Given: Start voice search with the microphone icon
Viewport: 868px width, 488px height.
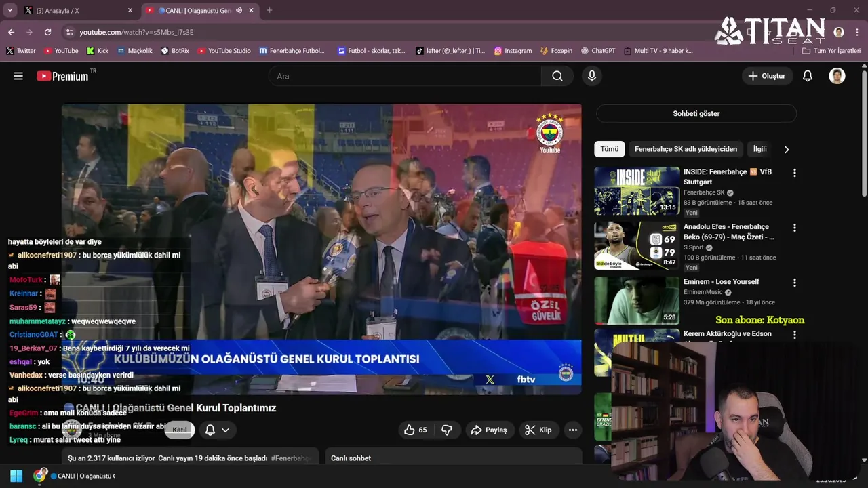Looking at the screenshot, I should (592, 76).
